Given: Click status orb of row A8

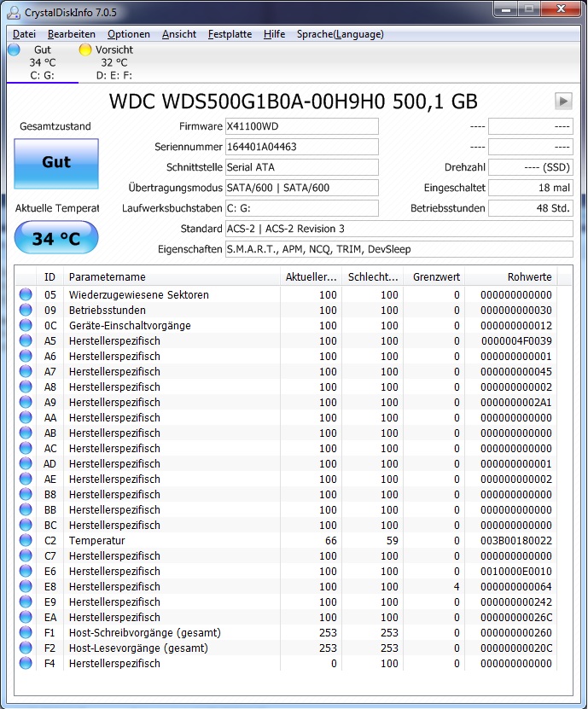Looking at the screenshot, I should [x=26, y=386].
